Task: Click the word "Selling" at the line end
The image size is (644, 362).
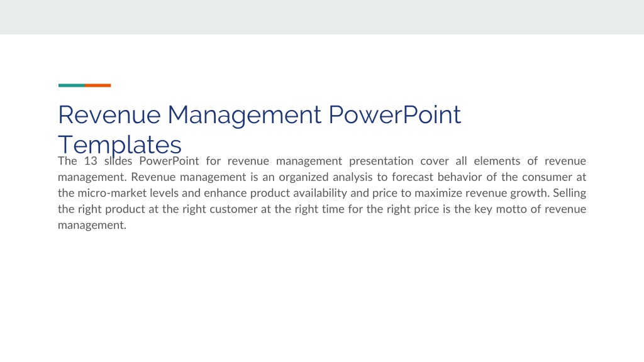Action: point(570,194)
